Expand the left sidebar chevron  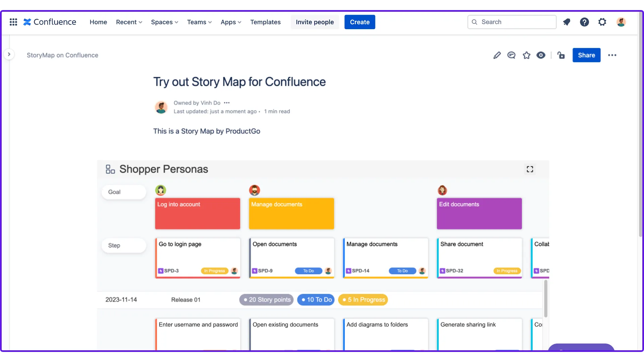tap(9, 54)
